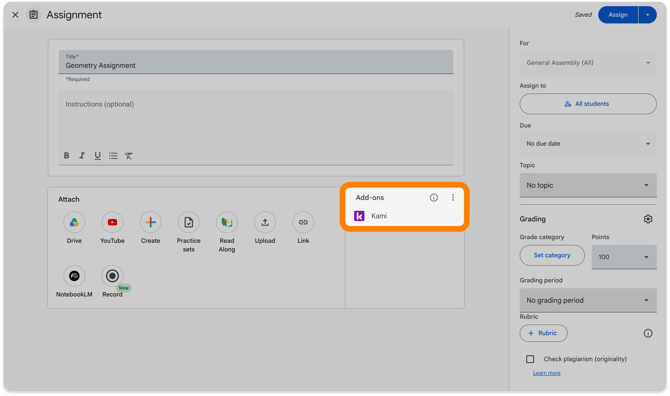Toggle italic formatting
670x396 pixels.
[x=82, y=155]
